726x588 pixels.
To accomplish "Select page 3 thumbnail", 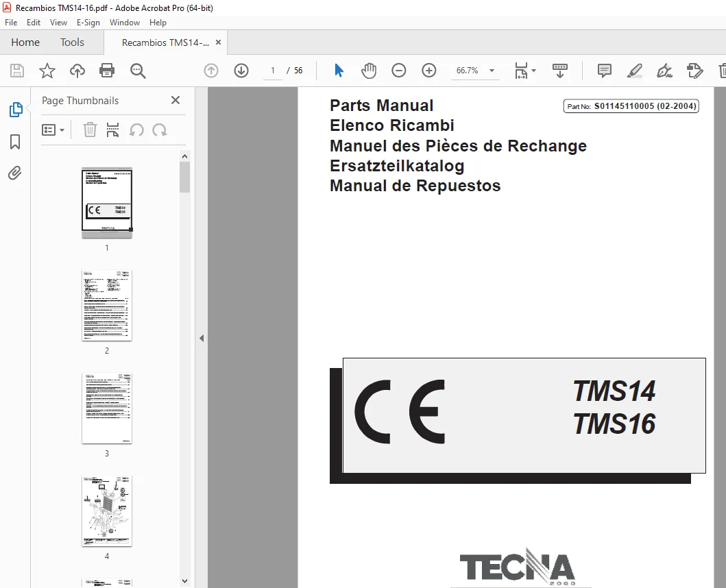I will coord(107,408).
